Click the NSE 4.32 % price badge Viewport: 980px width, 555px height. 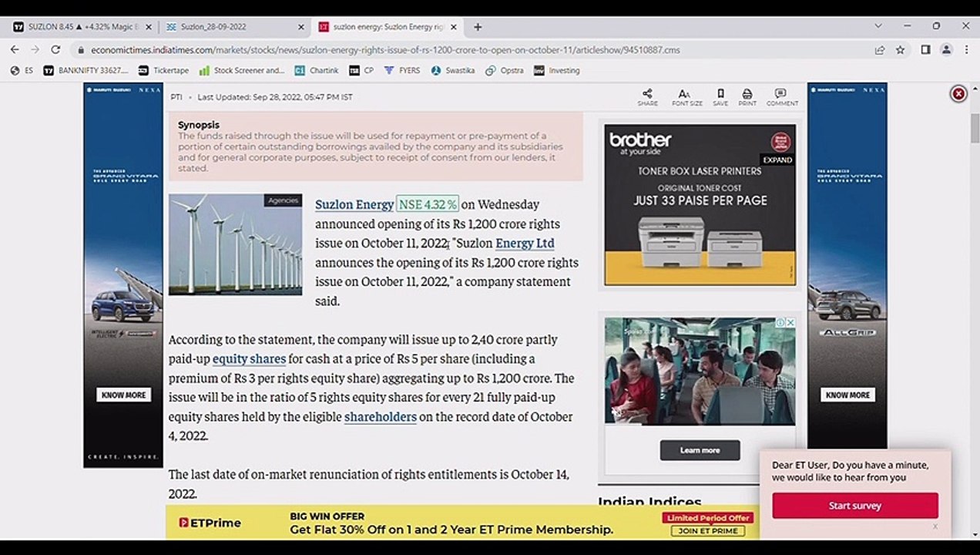tap(428, 204)
